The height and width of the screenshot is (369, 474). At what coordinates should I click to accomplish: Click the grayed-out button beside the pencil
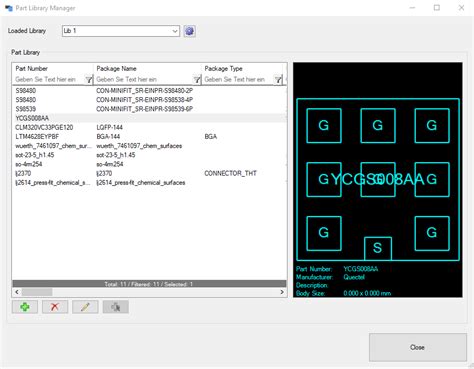point(116,307)
